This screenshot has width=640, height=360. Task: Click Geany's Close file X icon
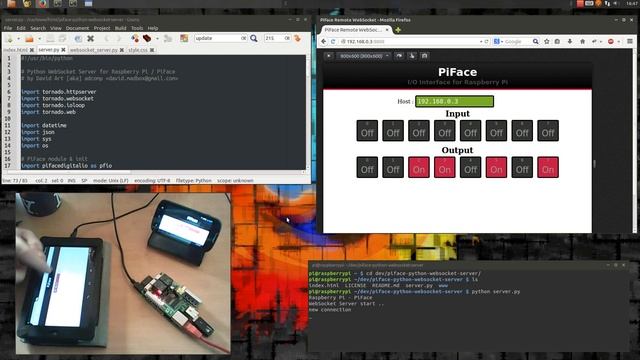click(91, 38)
